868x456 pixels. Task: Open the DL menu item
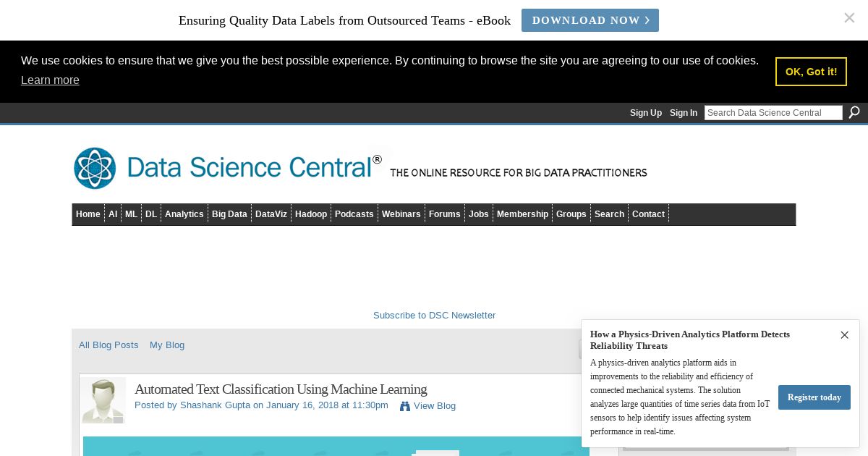coord(151,214)
